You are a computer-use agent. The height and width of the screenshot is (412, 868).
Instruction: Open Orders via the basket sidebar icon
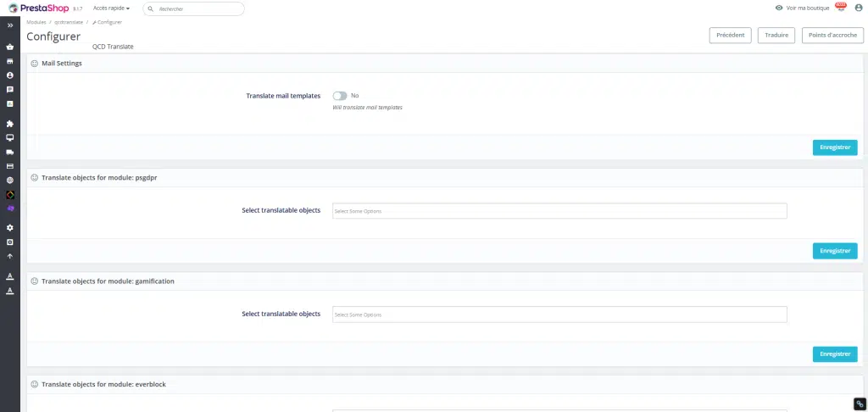pos(10,47)
